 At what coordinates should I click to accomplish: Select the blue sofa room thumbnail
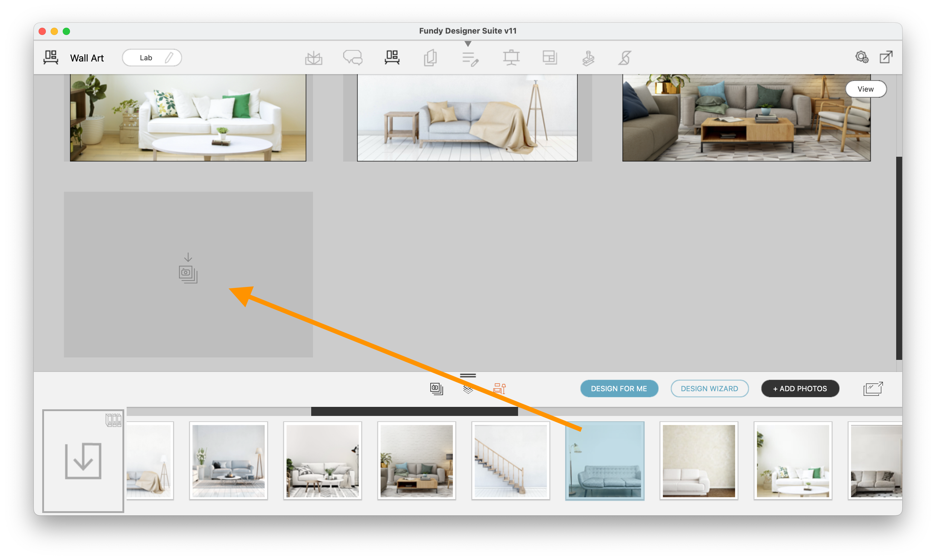pyautogui.click(x=605, y=461)
